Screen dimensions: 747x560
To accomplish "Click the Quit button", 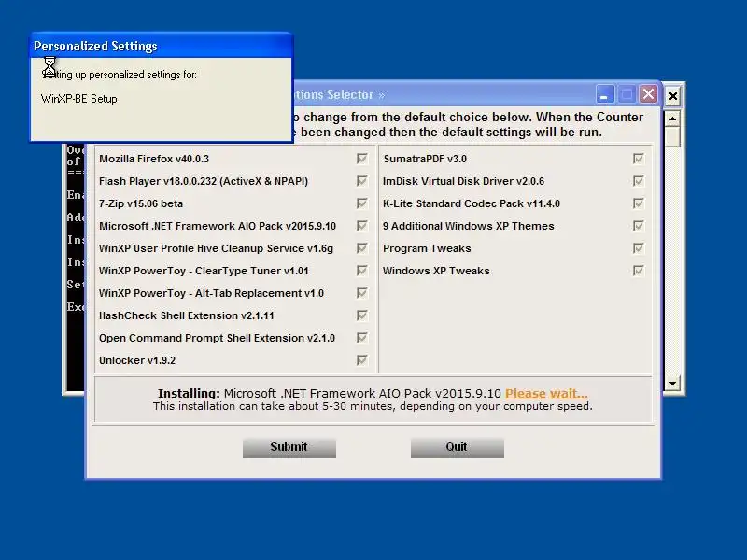I will (x=458, y=447).
